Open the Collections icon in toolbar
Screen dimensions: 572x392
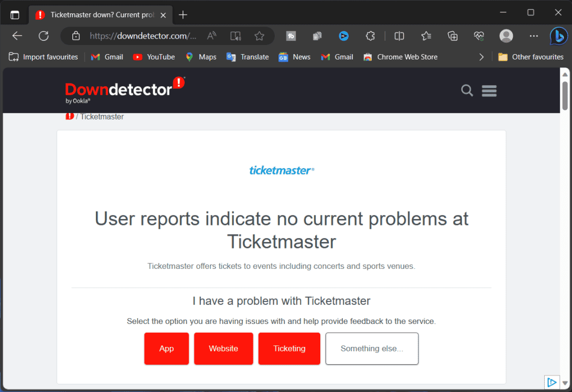(x=453, y=36)
